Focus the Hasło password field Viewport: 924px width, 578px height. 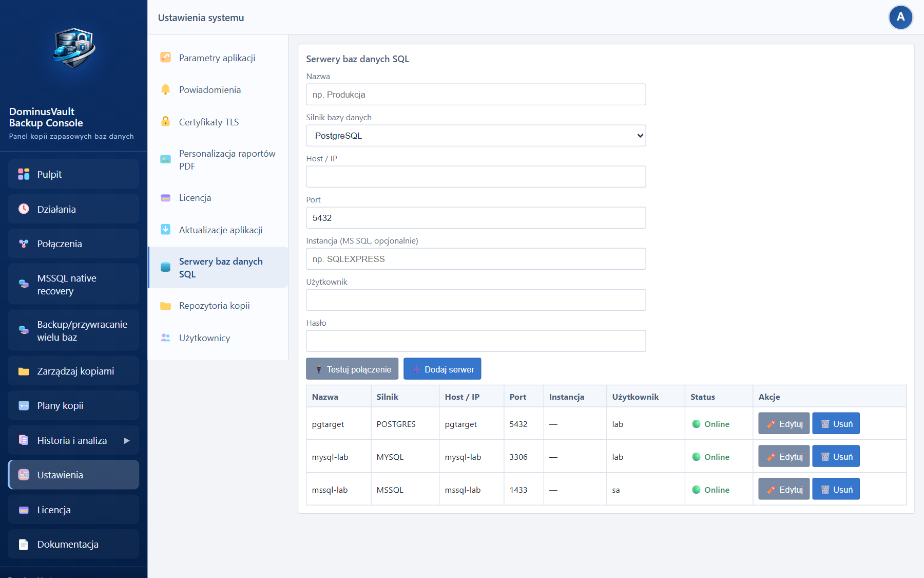476,341
